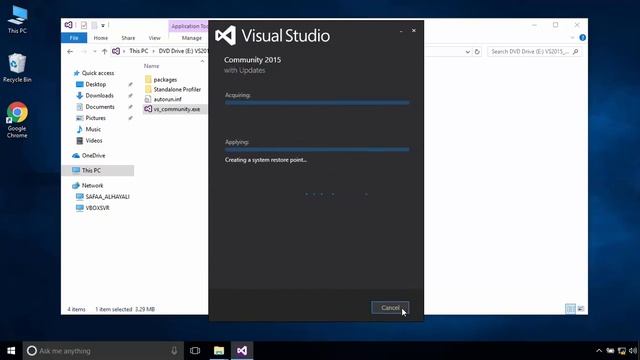Click This PC in address breadcrumb

pos(138,51)
